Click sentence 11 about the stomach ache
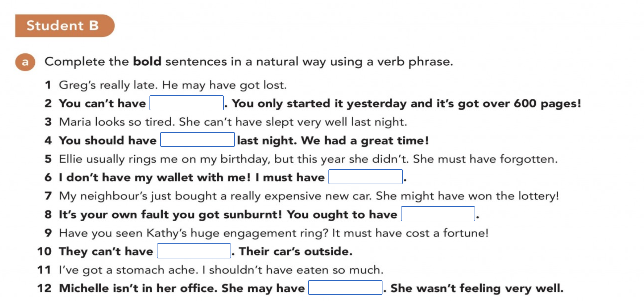 (221, 270)
